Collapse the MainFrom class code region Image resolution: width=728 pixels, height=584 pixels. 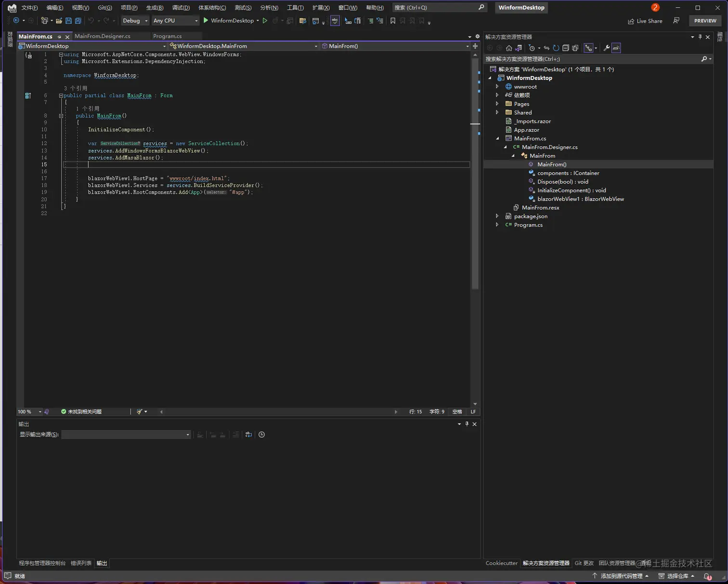61,95
